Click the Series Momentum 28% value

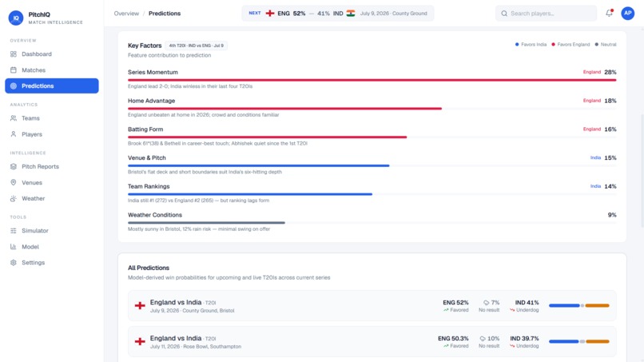pos(610,72)
